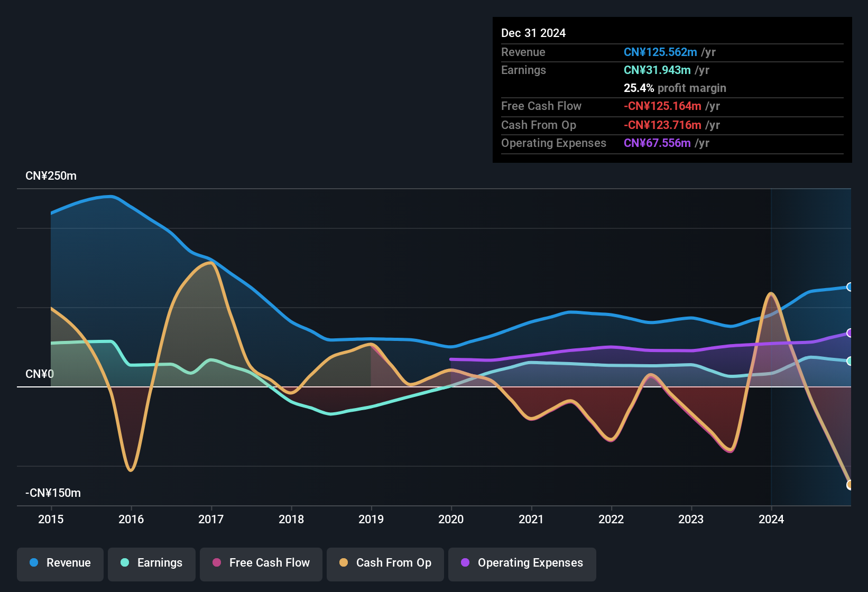The height and width of the screenshot is (592, 868).
Task: Select the 2015 axis label
Action: [x=51, y=520]
